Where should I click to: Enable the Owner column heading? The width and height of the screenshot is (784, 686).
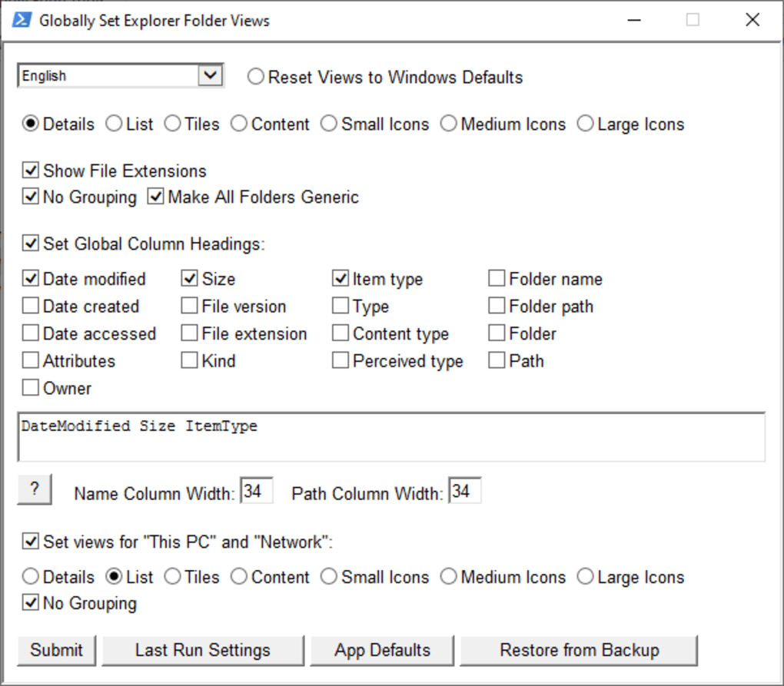click(30, 388)
